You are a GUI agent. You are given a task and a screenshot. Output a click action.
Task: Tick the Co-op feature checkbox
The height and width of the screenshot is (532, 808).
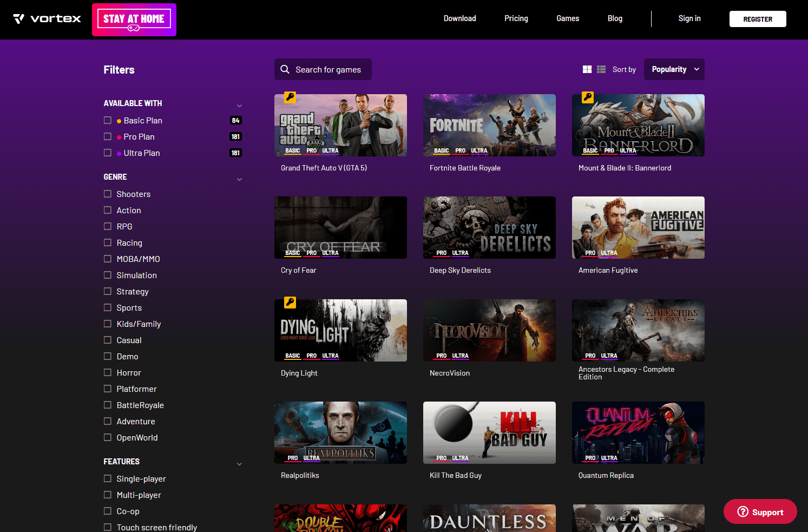(x=108, y=511)
